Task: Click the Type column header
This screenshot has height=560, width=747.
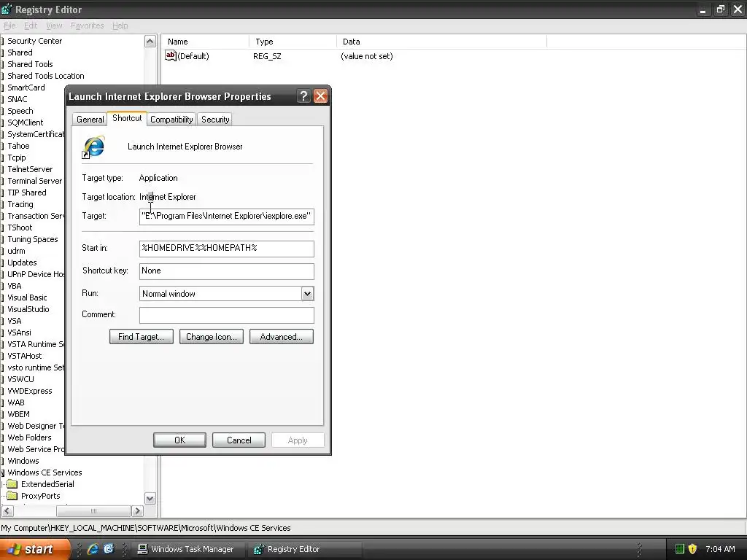Action: (x=293, y=42)
